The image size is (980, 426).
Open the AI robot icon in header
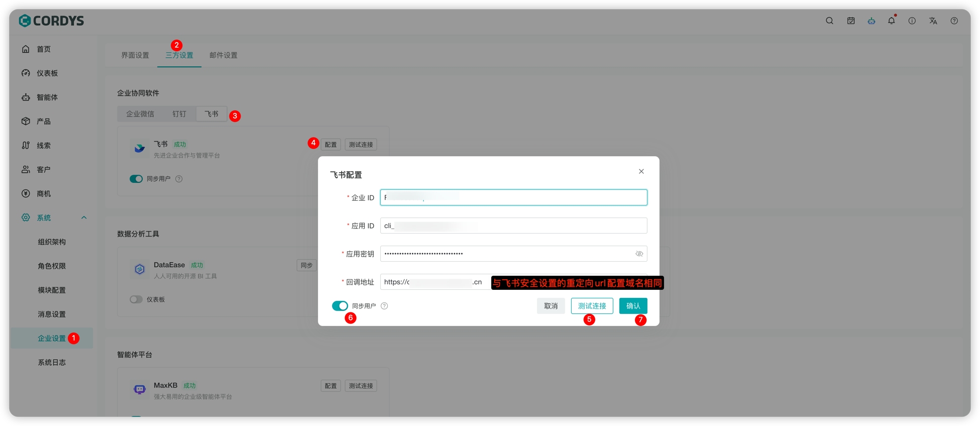(x=871, y=21)
